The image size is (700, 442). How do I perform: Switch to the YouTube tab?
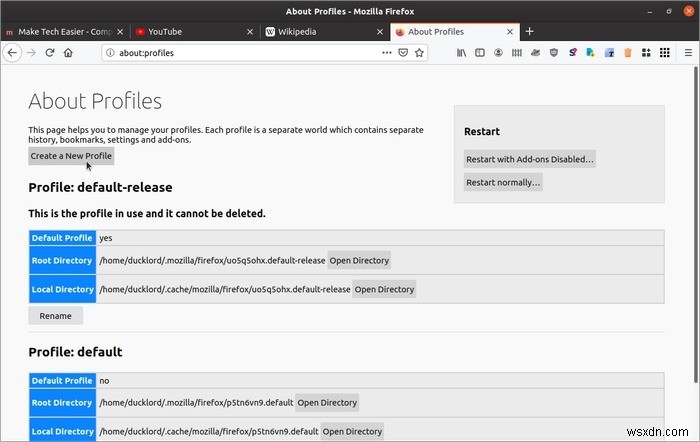[x=190, y=31]
